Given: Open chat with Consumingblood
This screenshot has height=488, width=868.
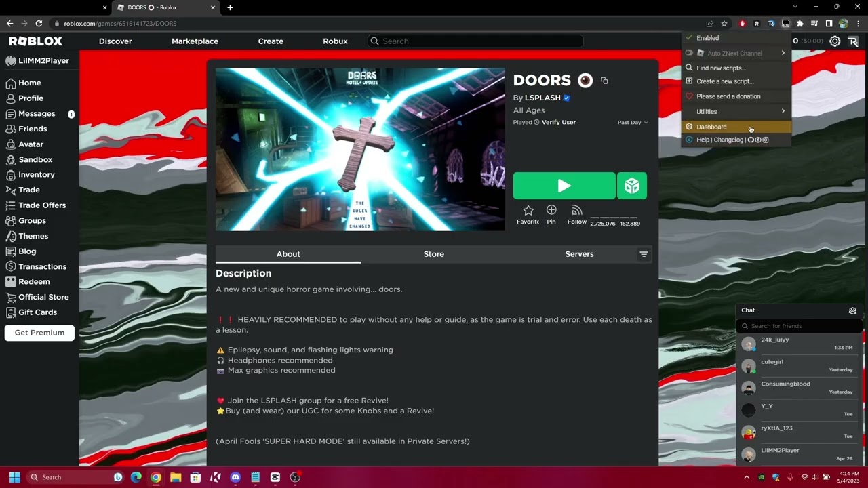Looking at the screenshot, I should 799,388.
